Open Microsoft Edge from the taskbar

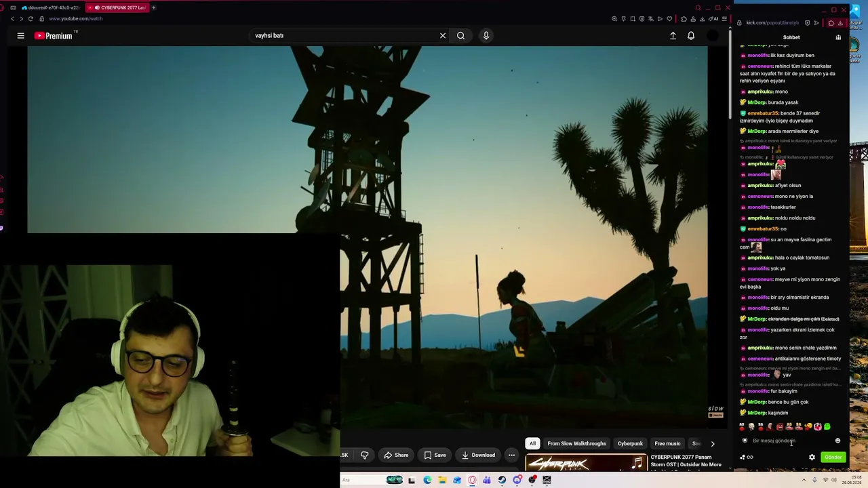tap(427, 480)
